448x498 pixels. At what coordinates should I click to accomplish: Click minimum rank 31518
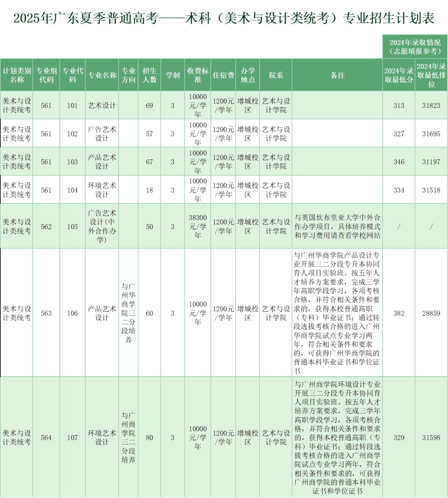click(x=431, y=190)
